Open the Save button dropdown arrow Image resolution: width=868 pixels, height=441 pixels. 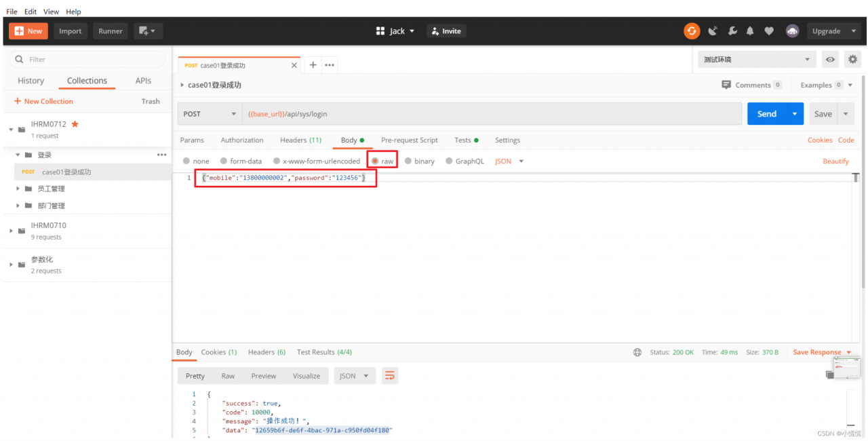pyautogui.click(x=846, y=114)
